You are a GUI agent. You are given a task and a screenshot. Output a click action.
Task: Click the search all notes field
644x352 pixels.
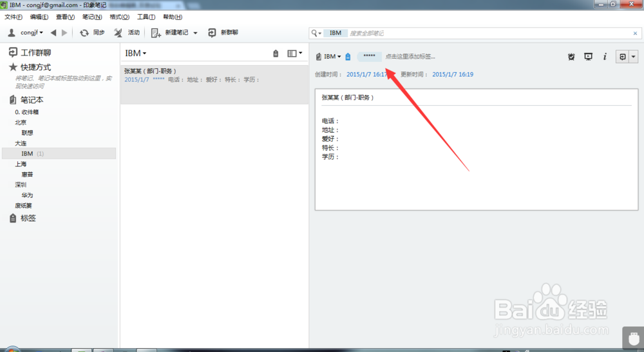pos(489,33)
